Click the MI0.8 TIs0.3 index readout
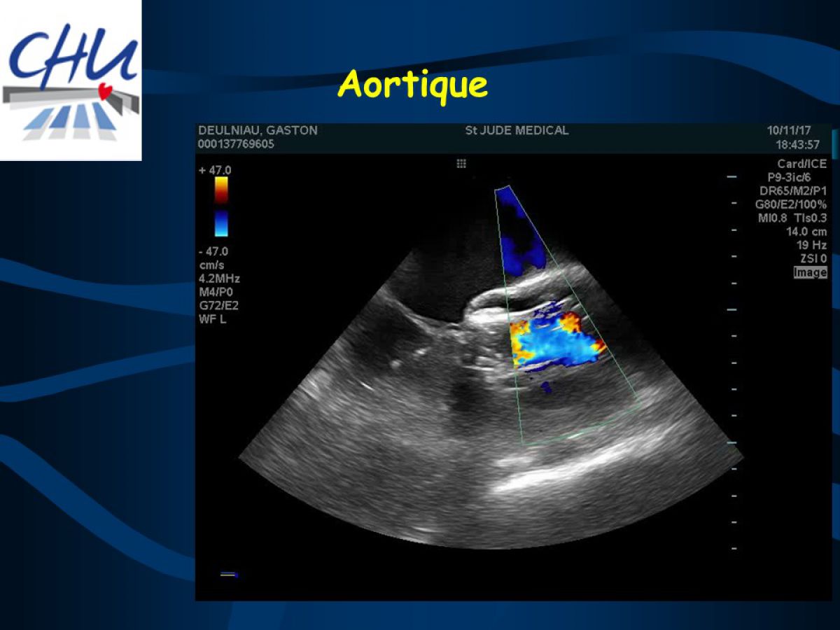840x630 pixels. pyautogui.click(x=792, y=218)
